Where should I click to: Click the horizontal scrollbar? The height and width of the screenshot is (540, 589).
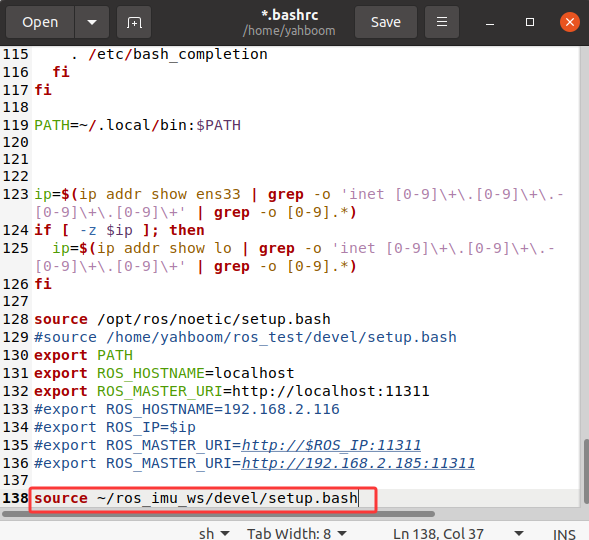(218, 513)
